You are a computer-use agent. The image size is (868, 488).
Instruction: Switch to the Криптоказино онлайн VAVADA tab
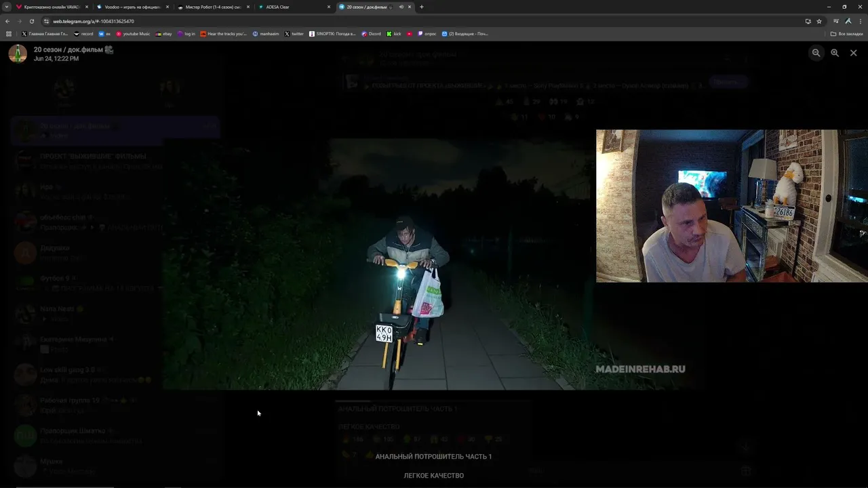tap(52, 7)
